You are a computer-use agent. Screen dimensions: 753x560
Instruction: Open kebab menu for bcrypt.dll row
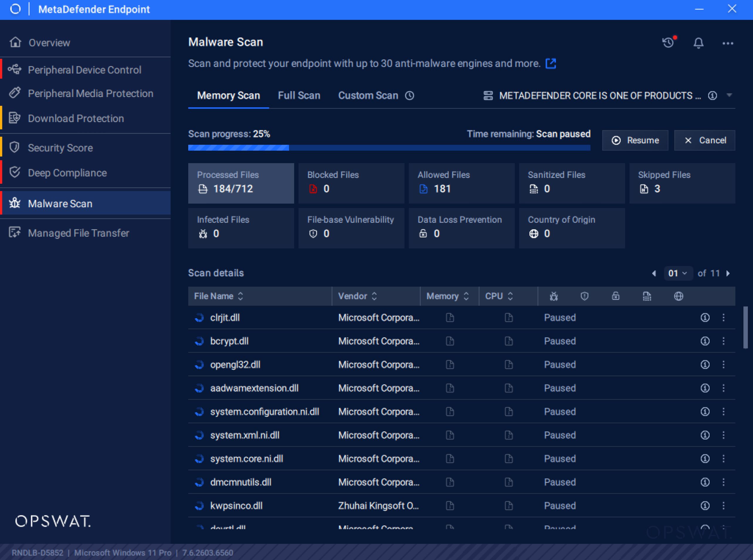point(723,341)
